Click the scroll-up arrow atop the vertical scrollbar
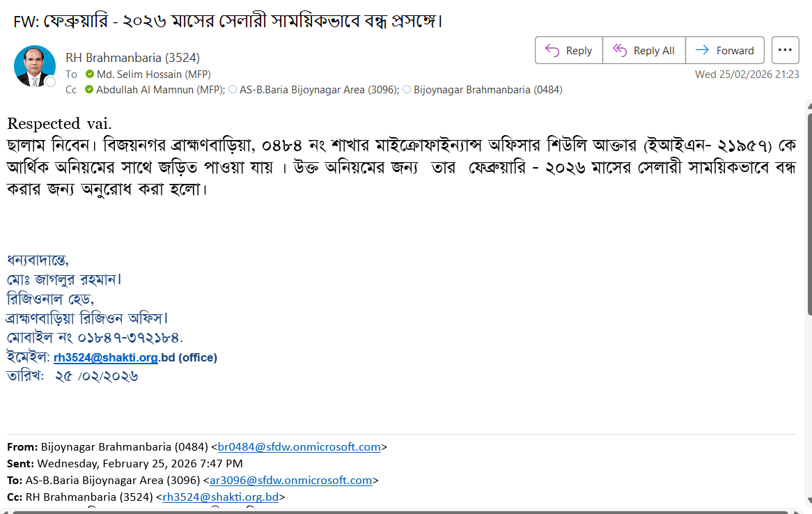The image size is (812, 514). [x=808, y=105]
